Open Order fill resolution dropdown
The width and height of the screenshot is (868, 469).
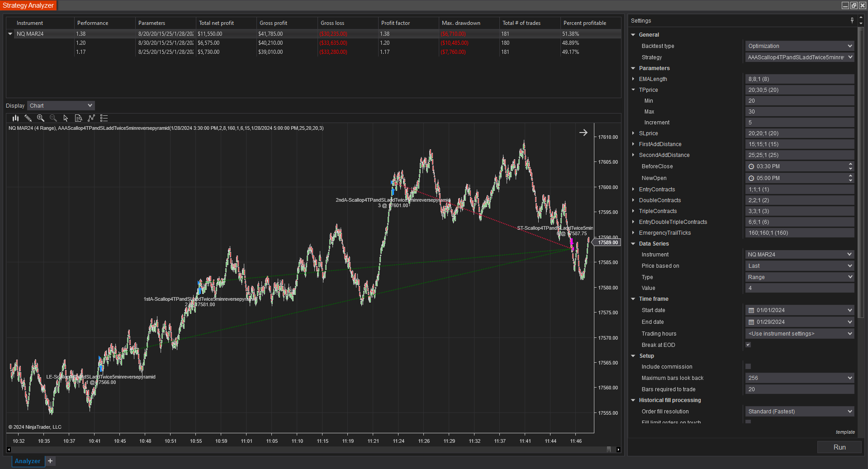[800, 411]
